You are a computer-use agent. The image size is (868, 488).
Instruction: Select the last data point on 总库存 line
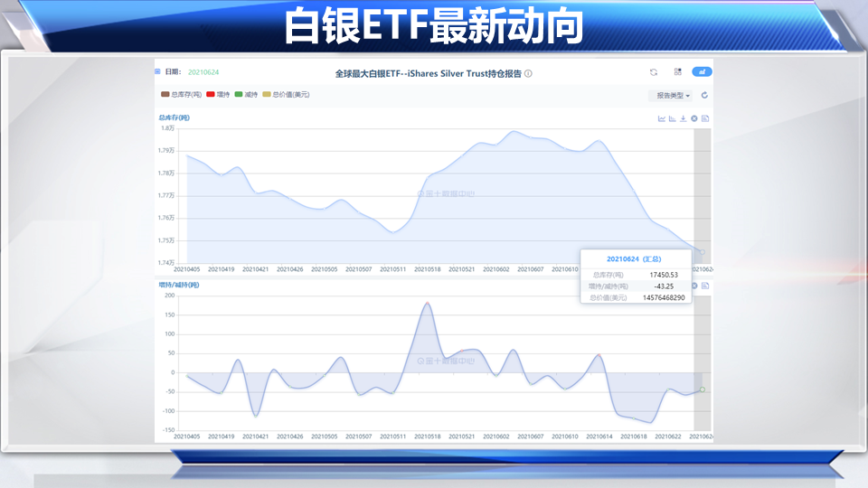tap(703, 252)
